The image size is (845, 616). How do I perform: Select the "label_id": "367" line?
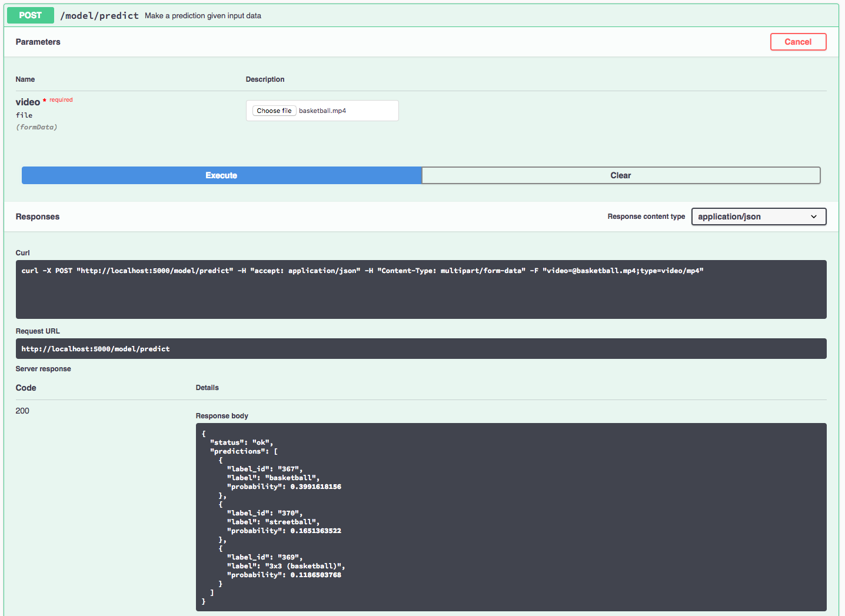[265, 469]
